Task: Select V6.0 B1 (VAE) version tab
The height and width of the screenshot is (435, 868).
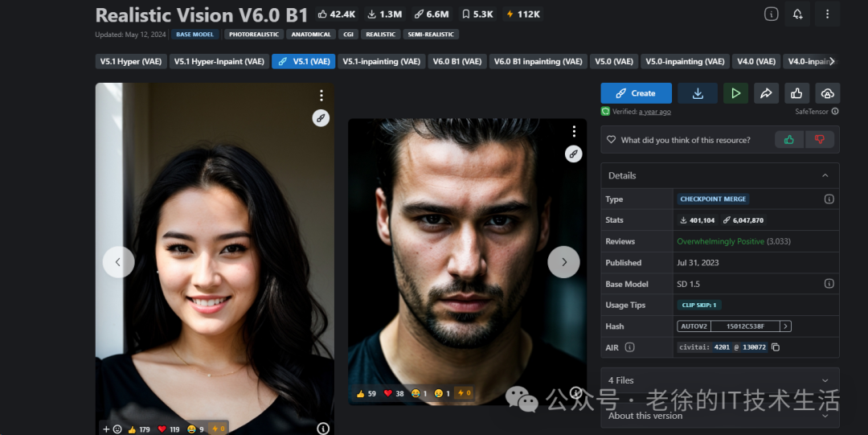Action: pyautogui.click(x=457, y=61)
